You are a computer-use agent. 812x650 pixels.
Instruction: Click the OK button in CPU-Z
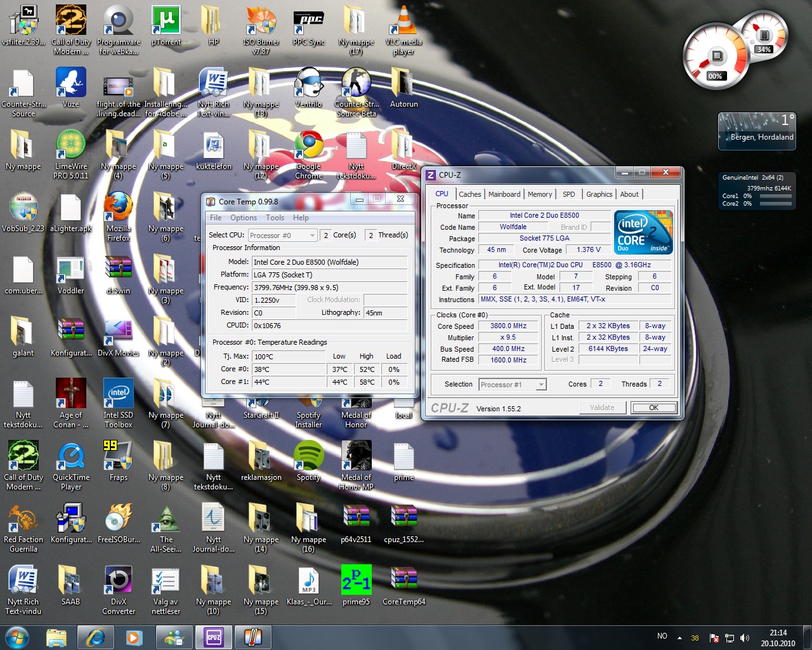(653, 408)
